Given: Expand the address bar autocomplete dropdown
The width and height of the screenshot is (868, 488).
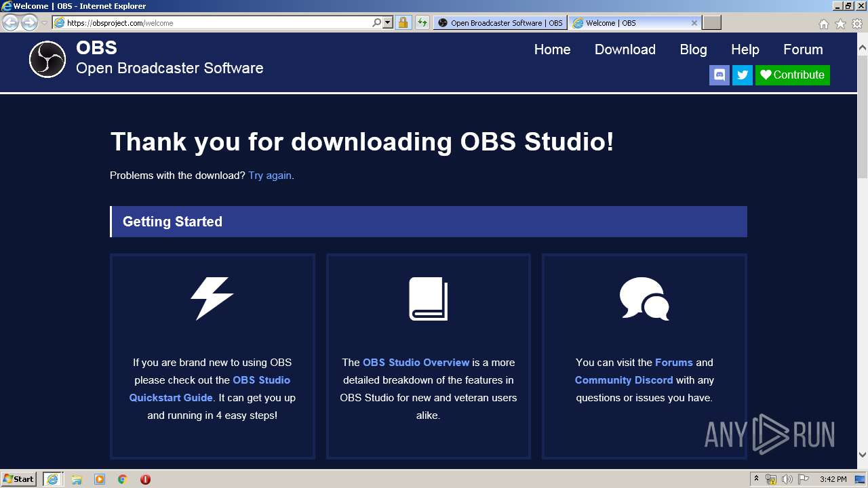Looking at the screenshot, I should tap(388, 23).
